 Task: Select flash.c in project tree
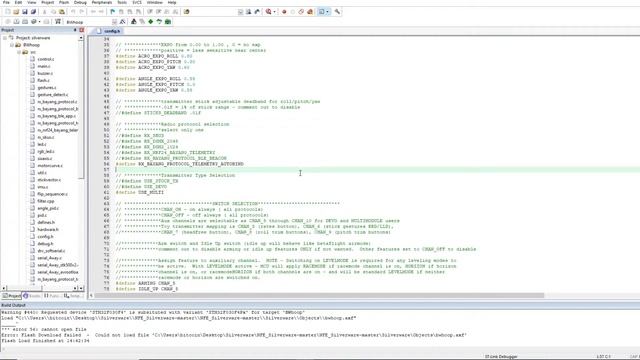pos(43,80)
